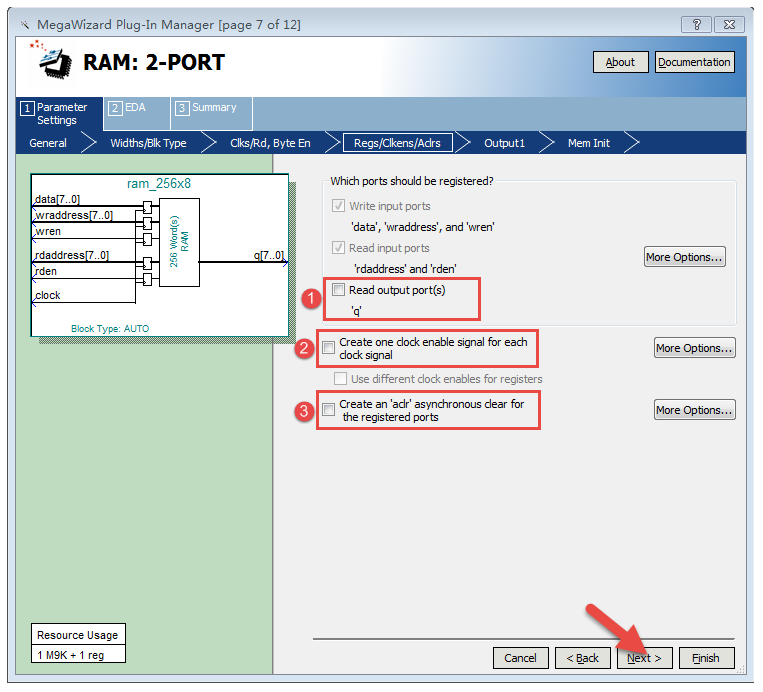This screenshot has height=692, width=763.
Task: Click the wren port label
Action: click(48, 231)
